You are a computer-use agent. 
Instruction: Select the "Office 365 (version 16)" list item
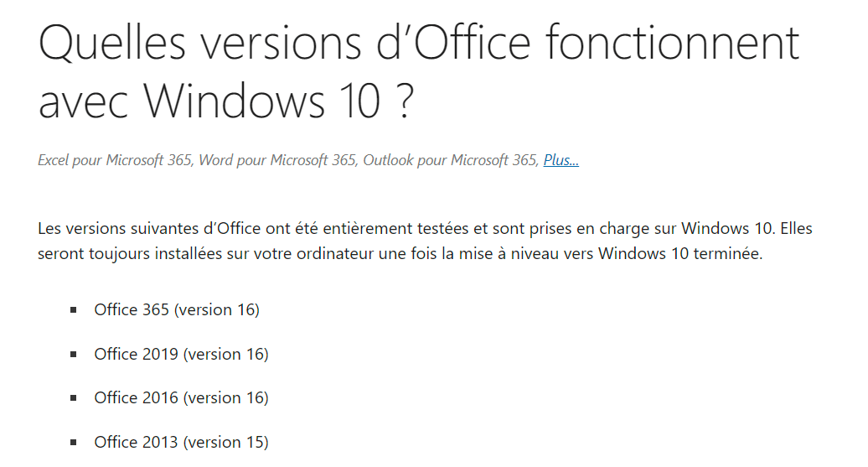(177, 309)
